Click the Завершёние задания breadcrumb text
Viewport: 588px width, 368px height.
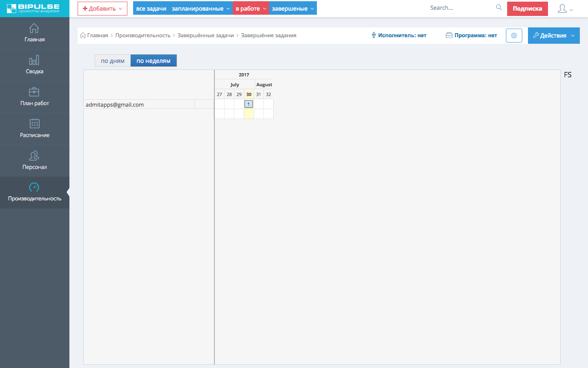click(269, 35)
